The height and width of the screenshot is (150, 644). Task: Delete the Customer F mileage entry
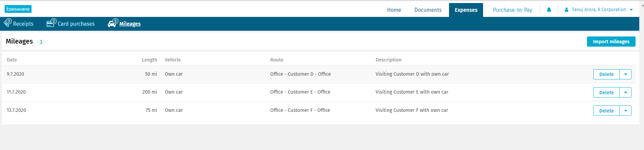[x=606, y=111]
